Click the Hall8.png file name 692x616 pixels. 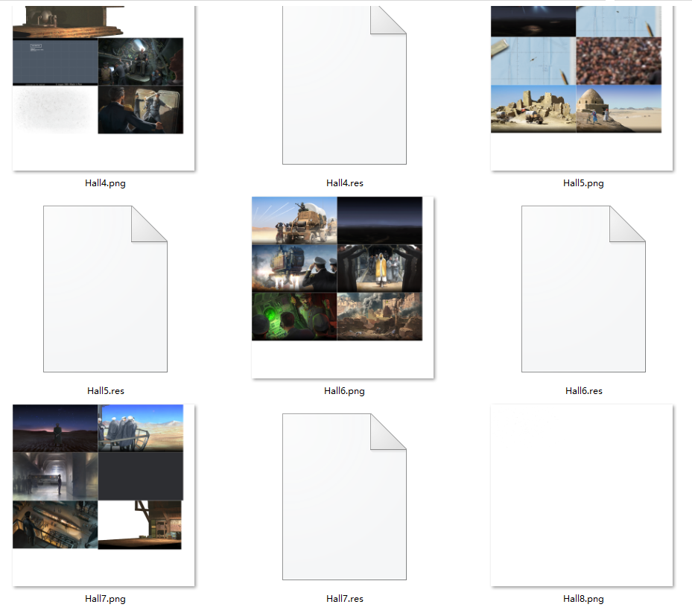click(x=583, y=599)
